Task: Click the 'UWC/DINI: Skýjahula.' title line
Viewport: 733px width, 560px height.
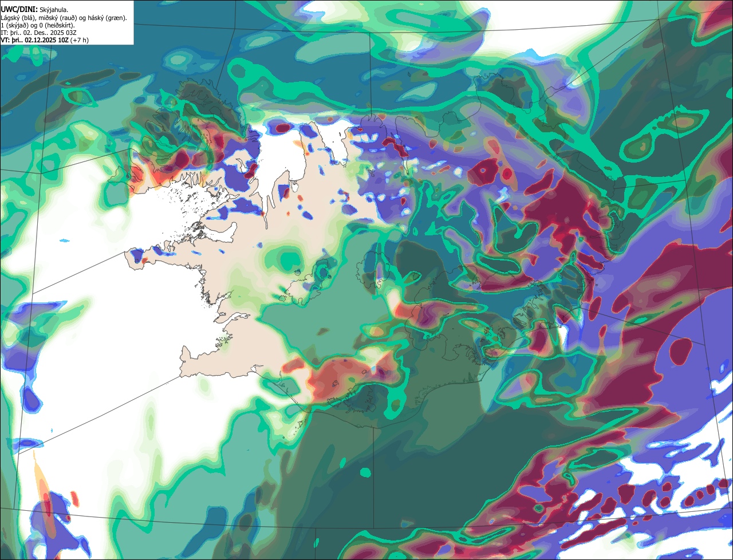Action: (x=34, y=10)
